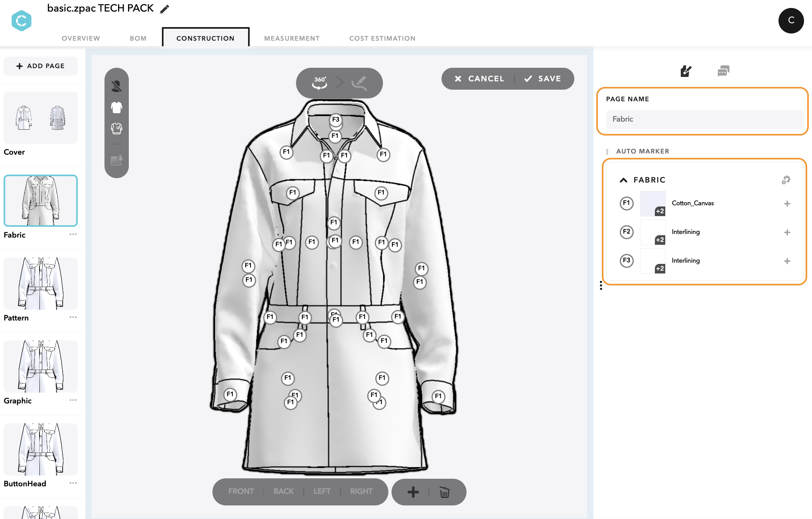Select the CONSTRUCTION tab
This screenshot has width=812, height=519.
(x=205, y=38)
